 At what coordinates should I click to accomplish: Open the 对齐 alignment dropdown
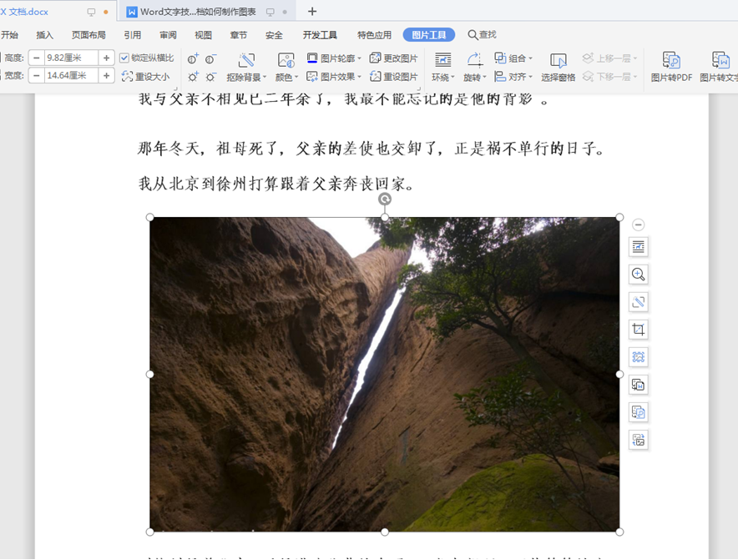pos(518,76)
